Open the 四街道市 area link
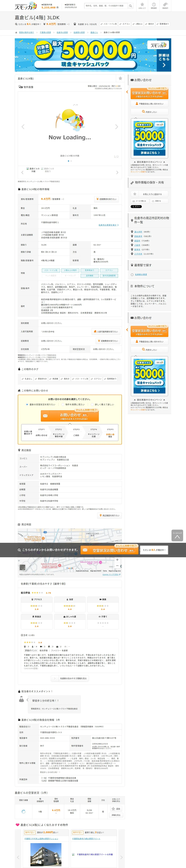This screenshot has height=868, width=186. click(x=138, y=236)
